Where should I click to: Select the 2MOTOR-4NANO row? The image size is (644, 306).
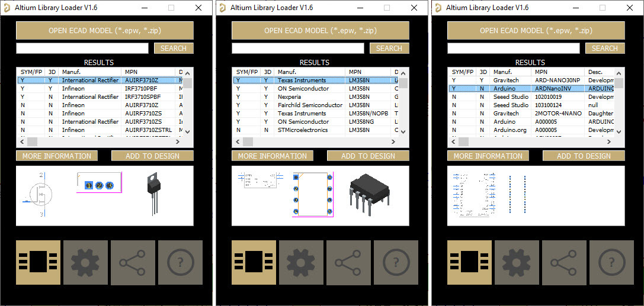pos(531,113)
